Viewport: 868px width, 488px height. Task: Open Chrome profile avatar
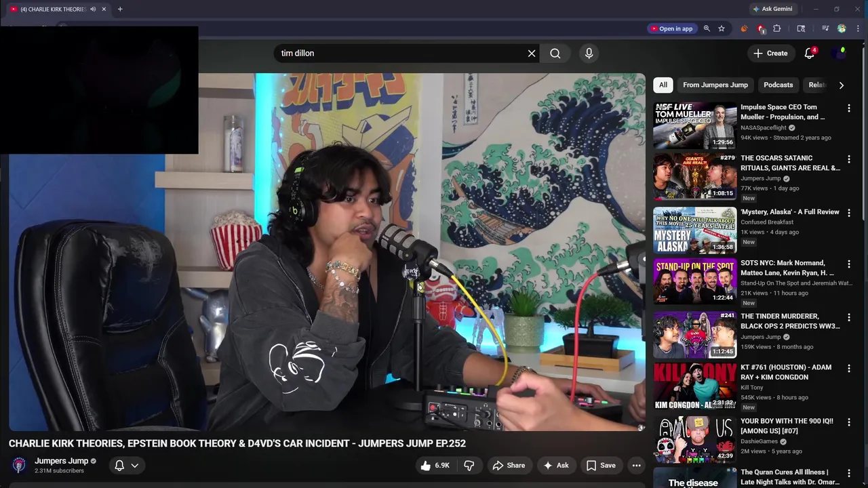842,28
